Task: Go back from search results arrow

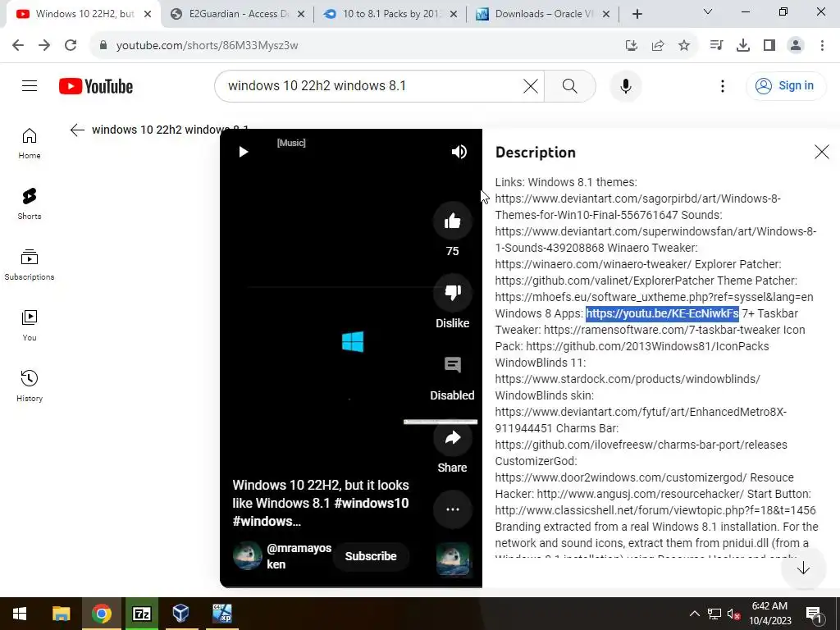Action: (x=77, y=130)
